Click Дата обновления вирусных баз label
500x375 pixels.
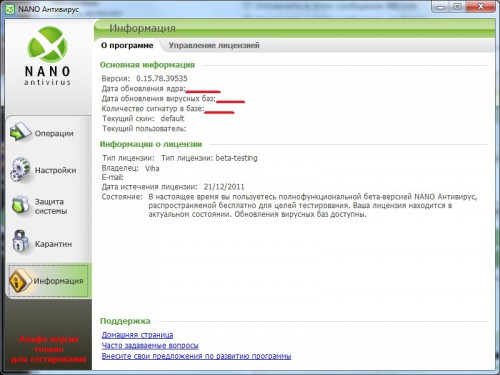[x=159, y=99]
